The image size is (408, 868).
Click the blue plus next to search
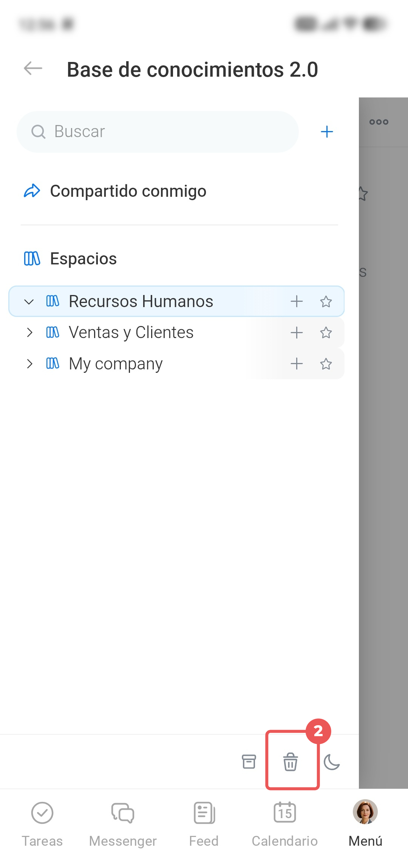point(327,131)
